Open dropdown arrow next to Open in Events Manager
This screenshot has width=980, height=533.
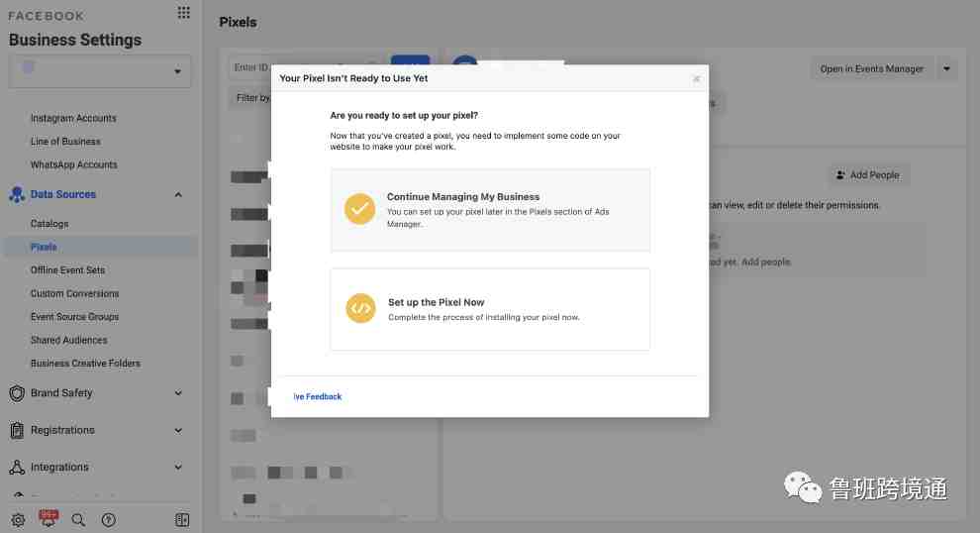947,68
